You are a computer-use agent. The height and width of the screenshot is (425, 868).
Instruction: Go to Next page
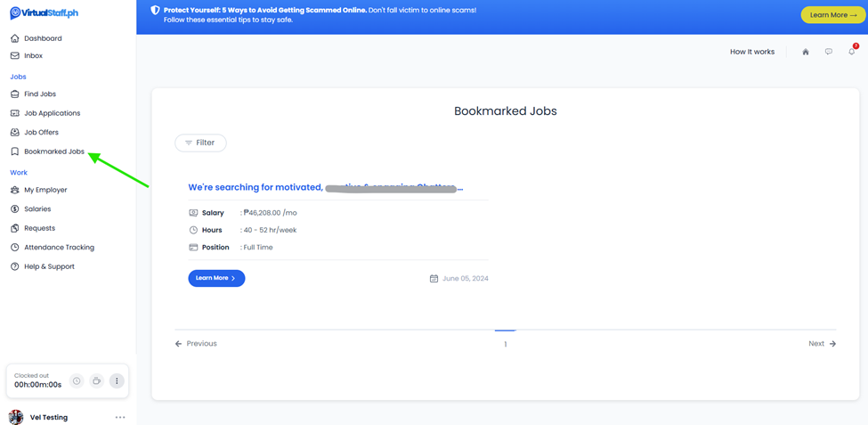tap(822, 344)
